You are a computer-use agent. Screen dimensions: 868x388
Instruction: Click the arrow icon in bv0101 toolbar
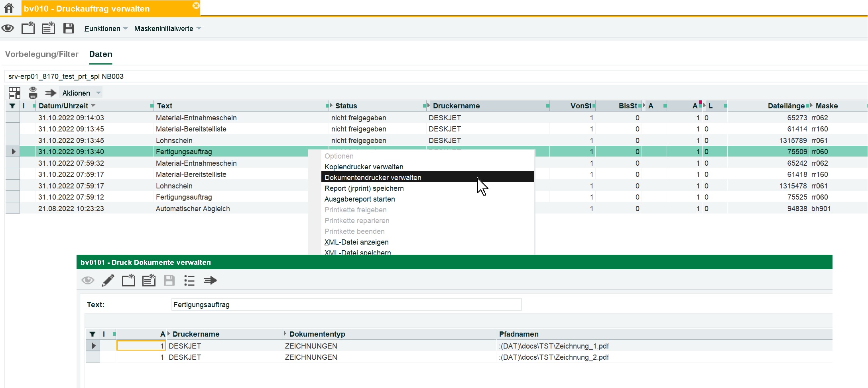[x=210, y=280]
